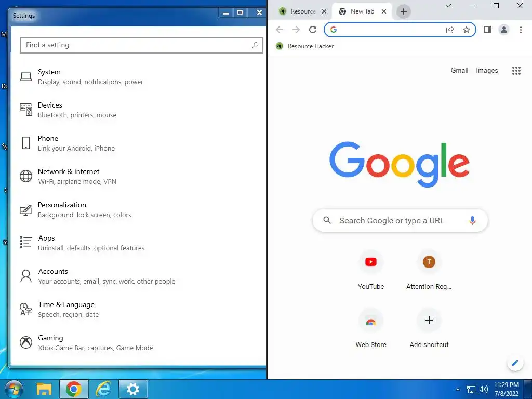Share this page icon in address bar

pyautogui.click(x=450, y=30)
